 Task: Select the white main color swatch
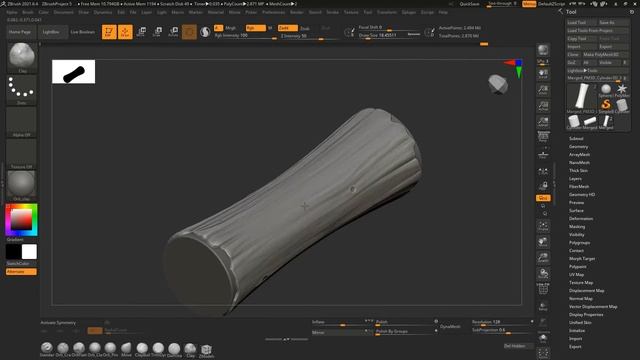point(29,252)
